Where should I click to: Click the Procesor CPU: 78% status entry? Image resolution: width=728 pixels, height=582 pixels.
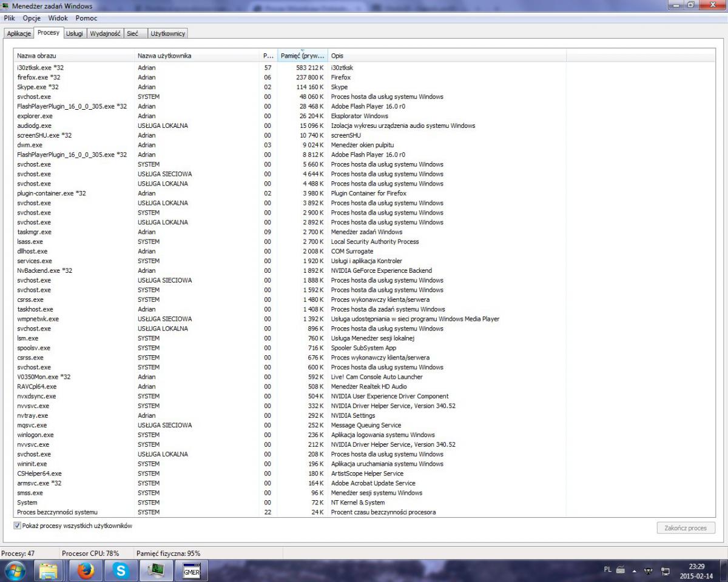coord(90,554)
